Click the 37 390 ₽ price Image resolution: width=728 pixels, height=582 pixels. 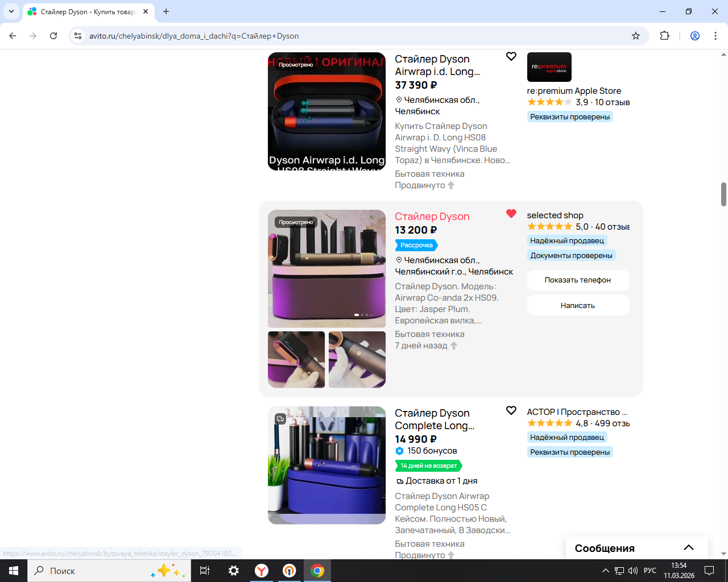click(416, 85)
